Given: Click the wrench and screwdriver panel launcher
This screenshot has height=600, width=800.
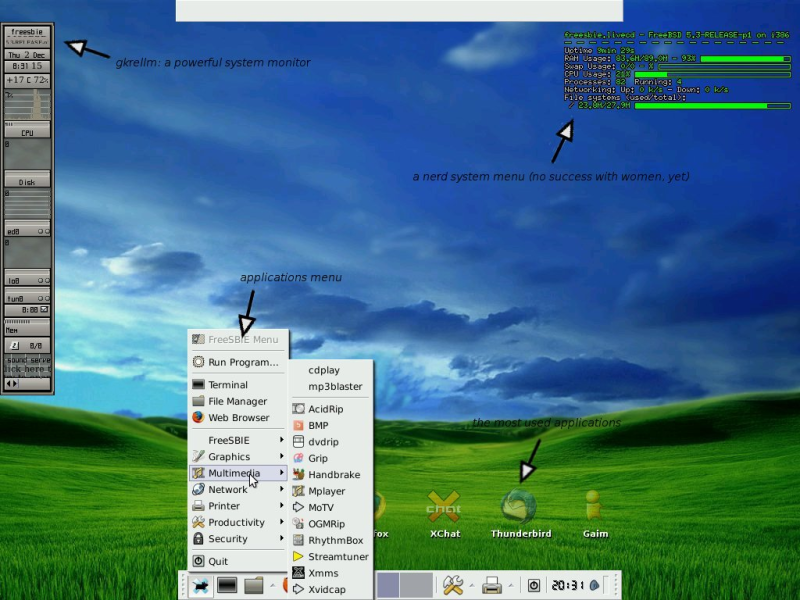Looking at the screenshot, I should pos(453,585).
